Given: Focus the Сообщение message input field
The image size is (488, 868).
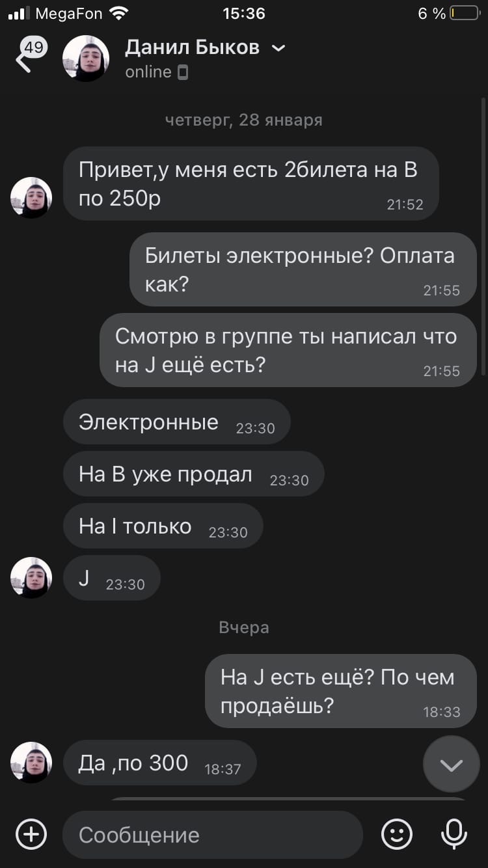Looking at the screenshot, I should coord(213,835).
